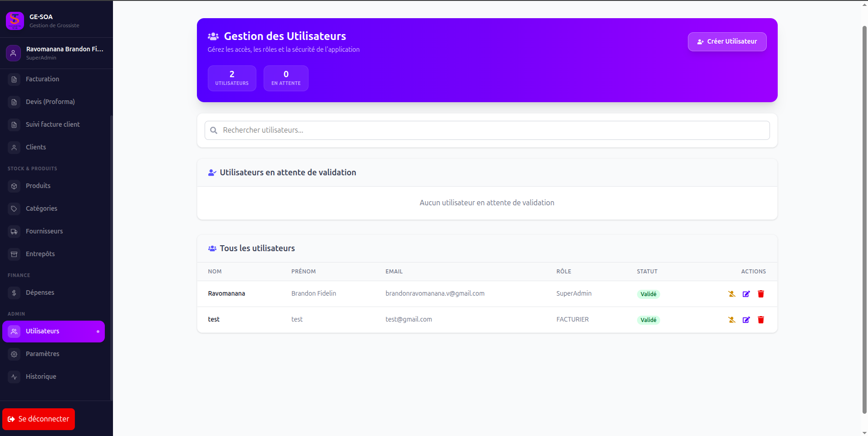Viewport: 868px width, 436px height.
Task: Click the Produits box icon
Action: click(x=14, y=186)
